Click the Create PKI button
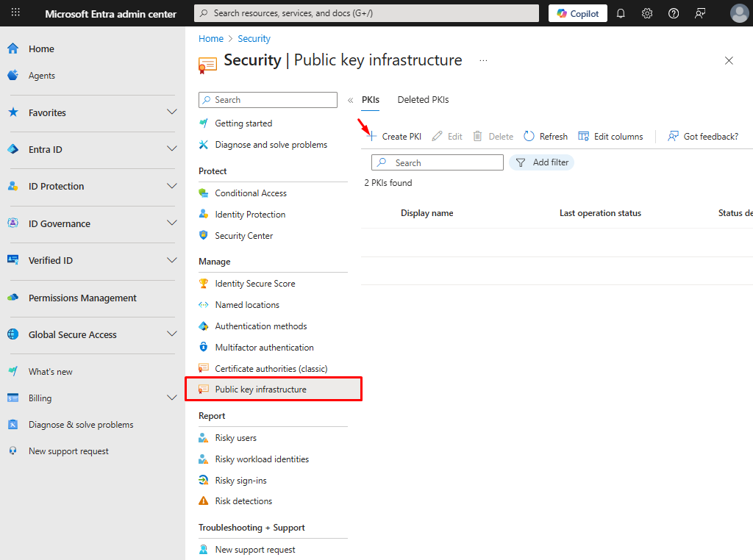753x560 pixels. click(x=394, y=136)
